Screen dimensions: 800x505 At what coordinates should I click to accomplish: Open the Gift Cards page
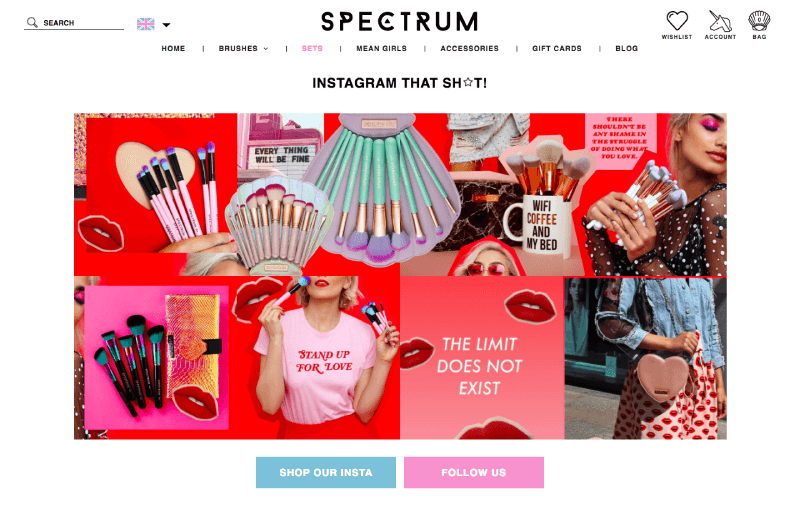557,48
